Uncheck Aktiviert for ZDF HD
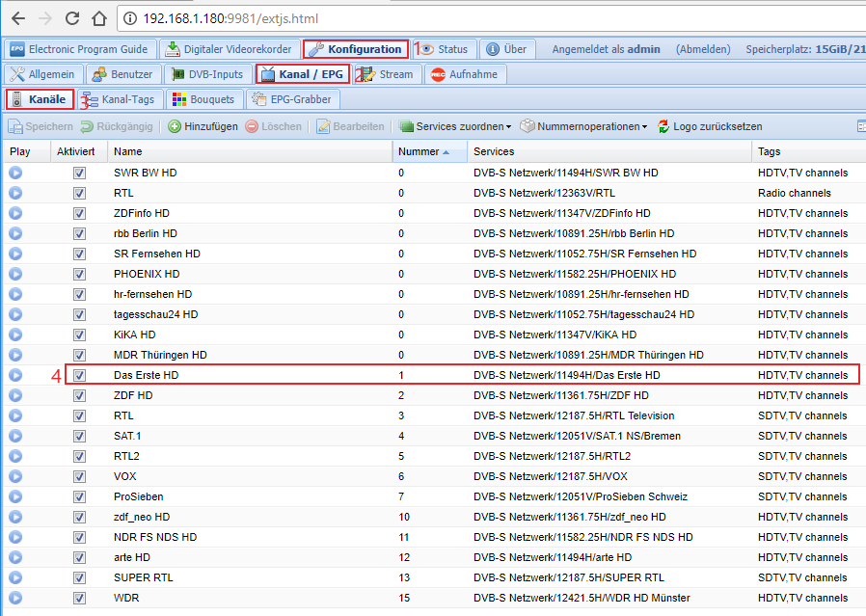The height and width of the screenshot is (616, 866). point(79,395)
